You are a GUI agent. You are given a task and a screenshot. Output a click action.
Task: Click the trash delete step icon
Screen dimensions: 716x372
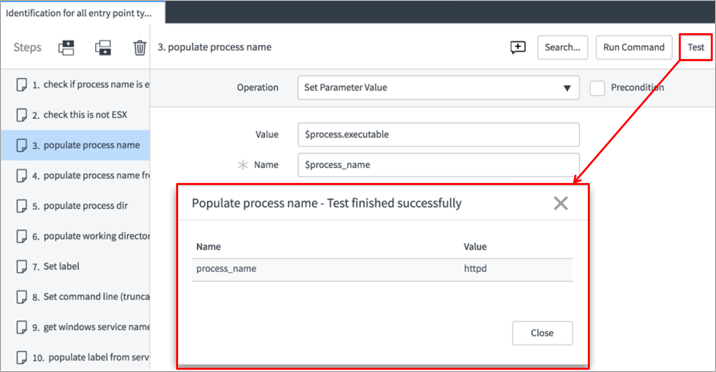click(x=140, y=47)
